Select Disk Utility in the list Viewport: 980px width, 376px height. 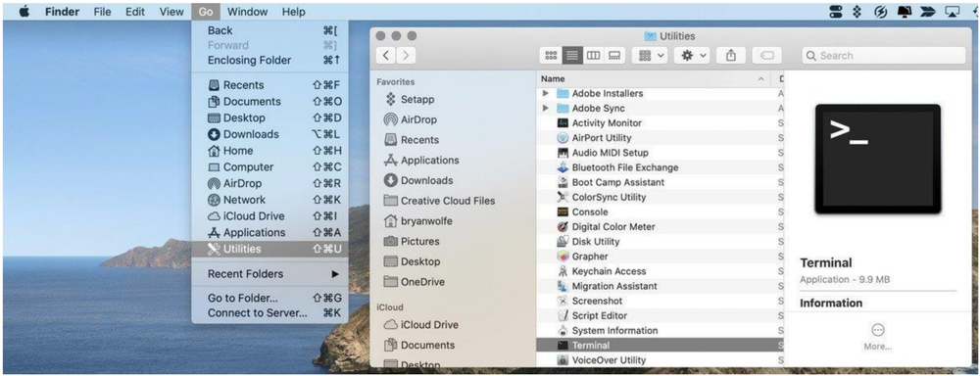point(660,242)
